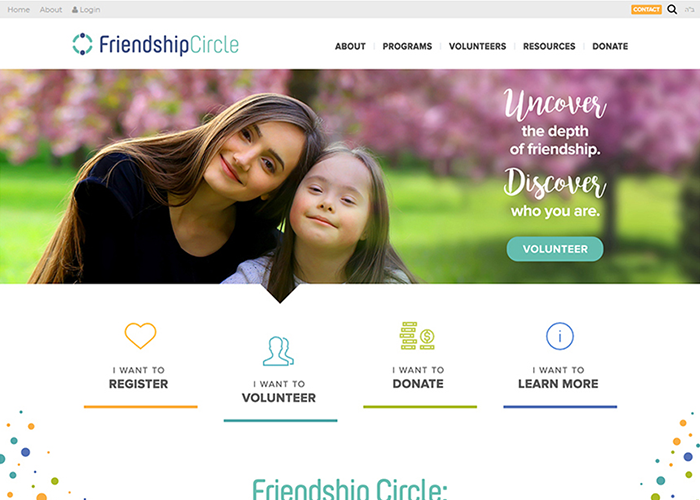Click the search magnifier icon
The image size is (700, 500).
[672, 9]
